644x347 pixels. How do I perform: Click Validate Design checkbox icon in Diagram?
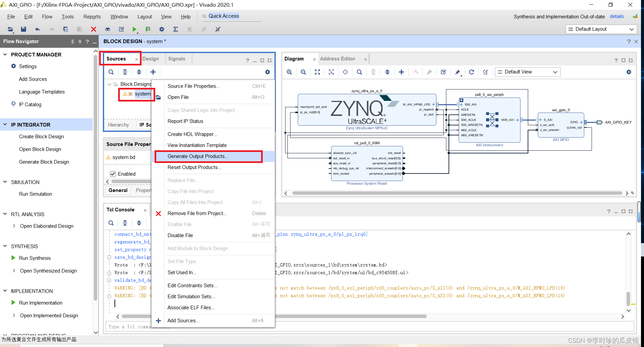tap(443, 72)
